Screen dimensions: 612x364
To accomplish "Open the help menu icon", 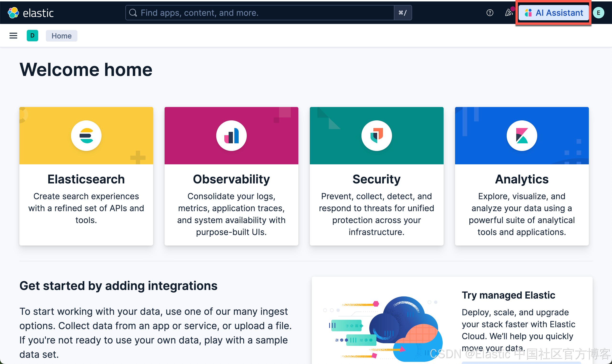I will pyautogui.click(x=490, y=13).
